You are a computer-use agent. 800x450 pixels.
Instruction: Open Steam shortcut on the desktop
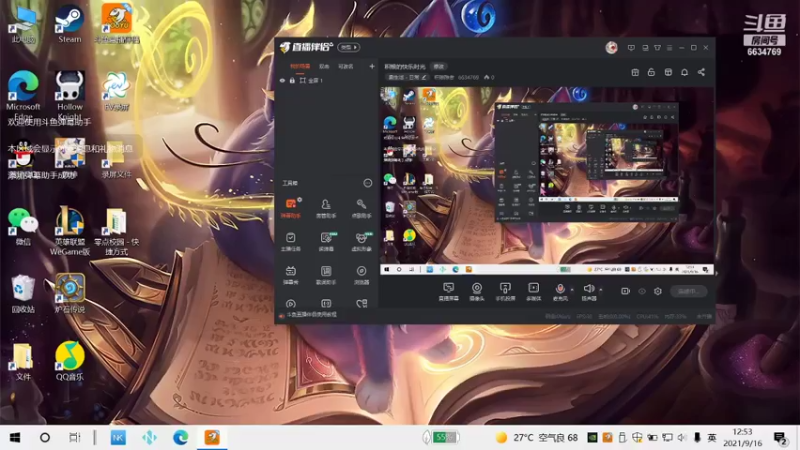(69, 23)
